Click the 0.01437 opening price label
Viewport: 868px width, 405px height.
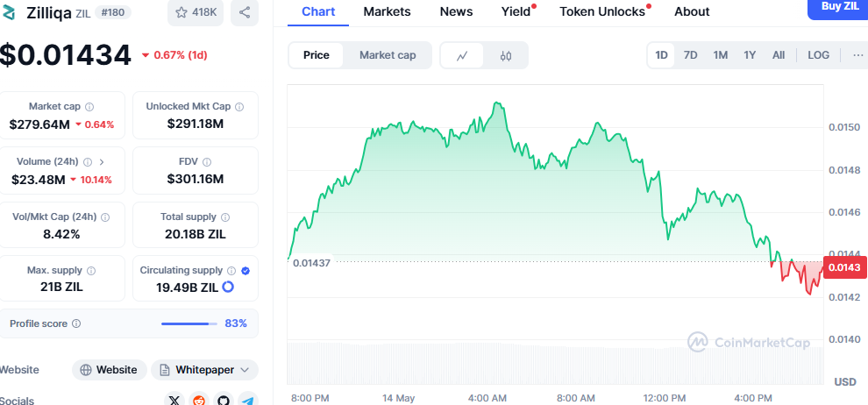point(311,263)
